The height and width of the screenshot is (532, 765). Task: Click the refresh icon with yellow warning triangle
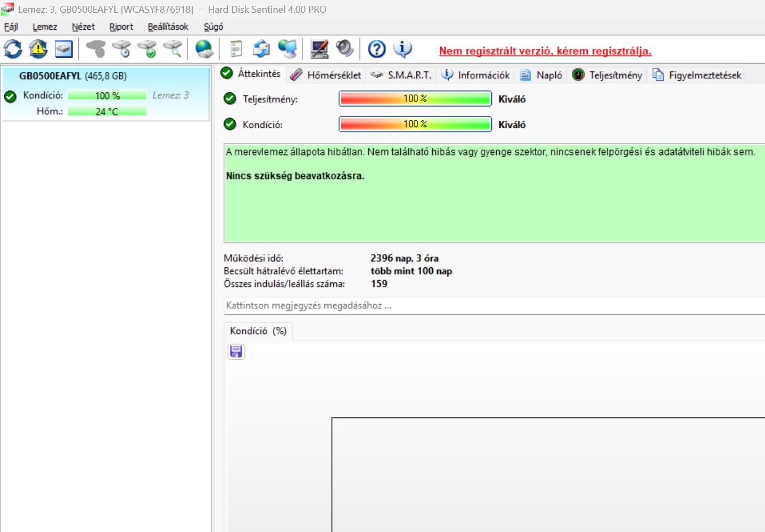click(x=38, y=49)
